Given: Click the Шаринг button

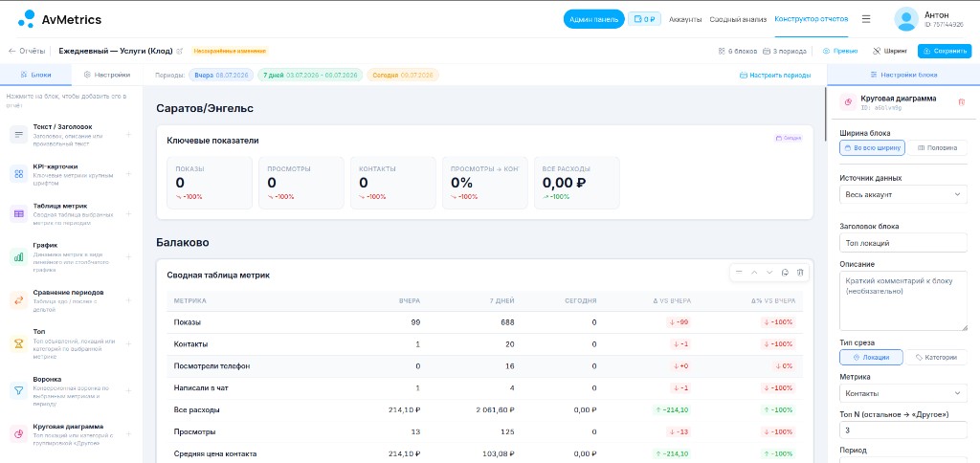Looking at the screenshot, I should pyautogui.click(x=890, y=52).
